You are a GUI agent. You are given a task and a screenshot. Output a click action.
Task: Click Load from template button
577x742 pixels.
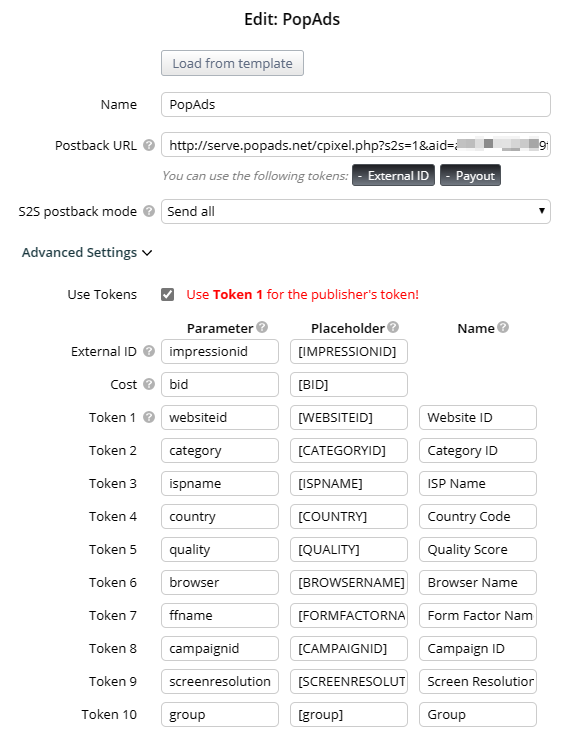[232, 63]
